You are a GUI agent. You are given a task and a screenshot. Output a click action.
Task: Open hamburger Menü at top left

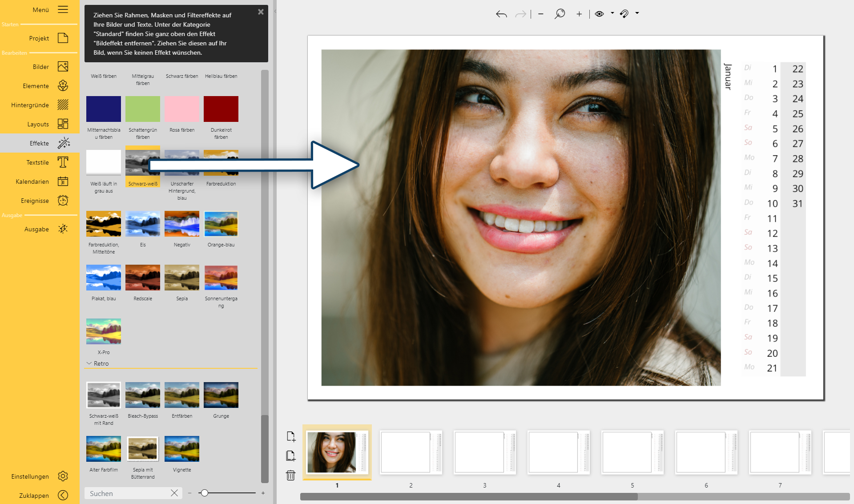63,9
